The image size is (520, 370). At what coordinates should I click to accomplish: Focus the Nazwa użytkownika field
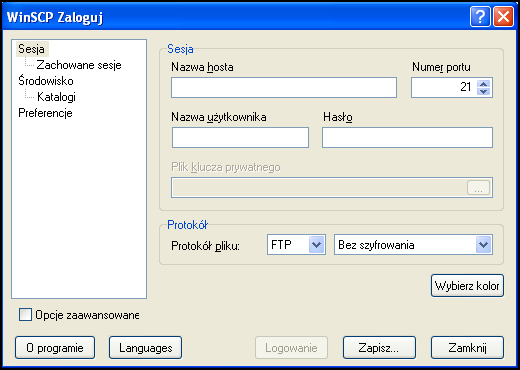tap(240, 137)
